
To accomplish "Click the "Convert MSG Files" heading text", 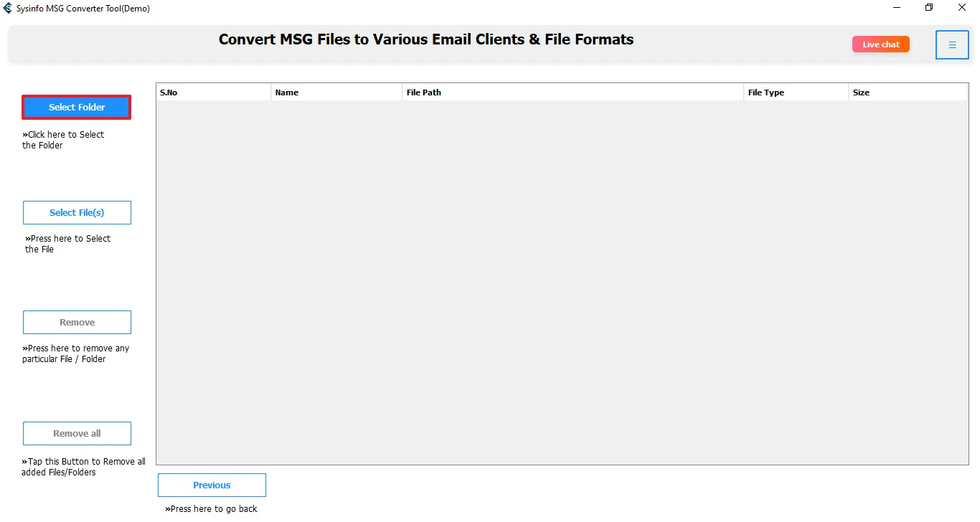I will pos(425,39).
